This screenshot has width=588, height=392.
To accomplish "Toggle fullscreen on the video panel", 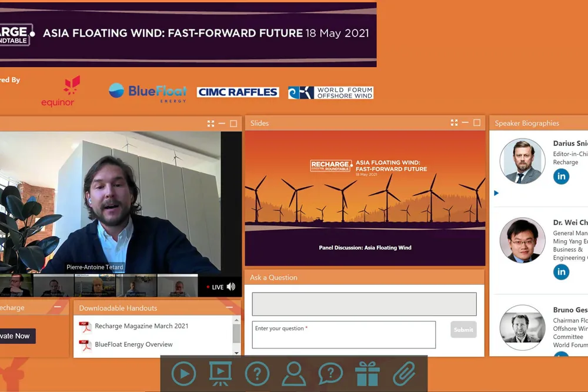I will [x=211, y=124].
